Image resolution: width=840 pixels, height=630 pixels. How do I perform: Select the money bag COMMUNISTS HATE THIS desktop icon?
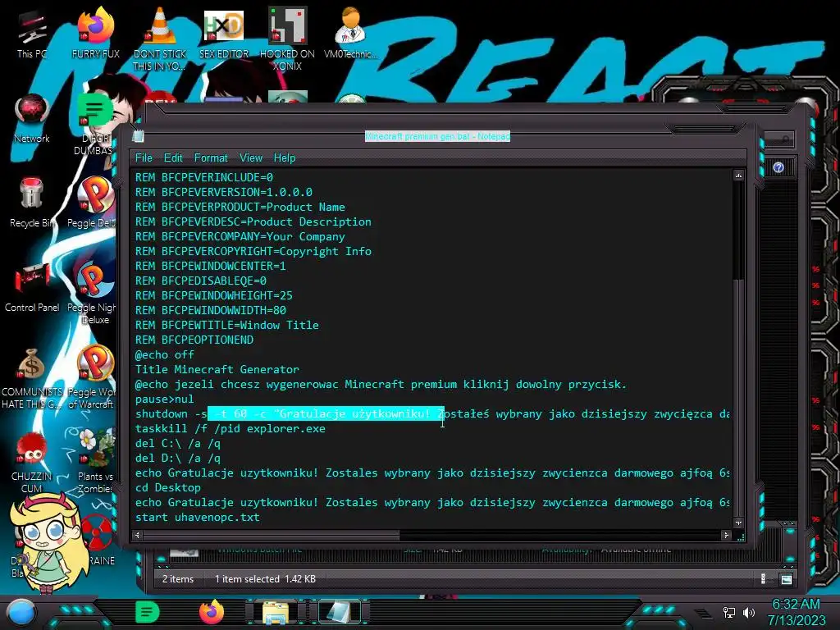point(32,378)
